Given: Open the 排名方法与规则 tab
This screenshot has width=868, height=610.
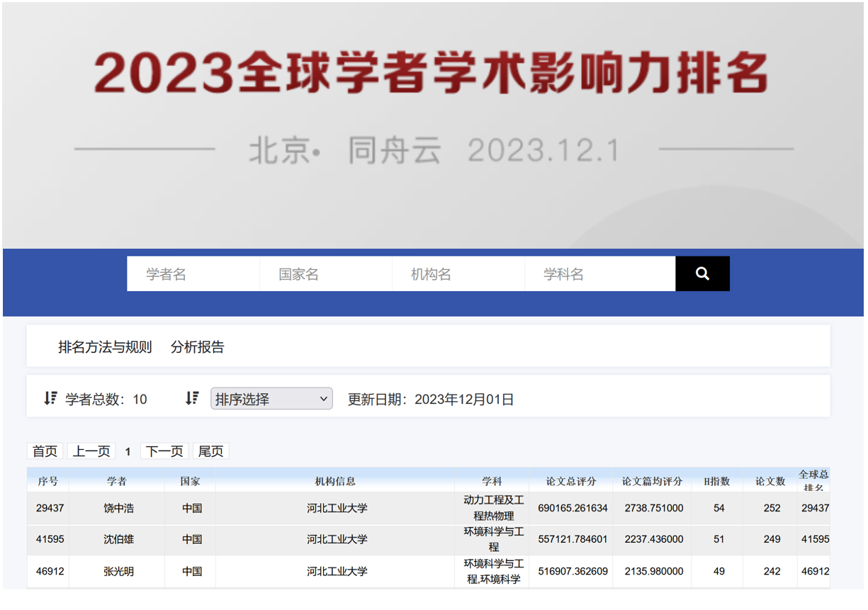Looking at the screenshot, I should click(105, 347).
